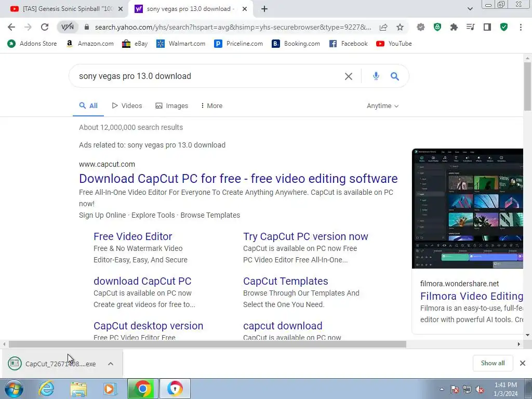This screenshot has width=532, height=399.
Task: Click Show all downloads button
Action: pos(493,363)
